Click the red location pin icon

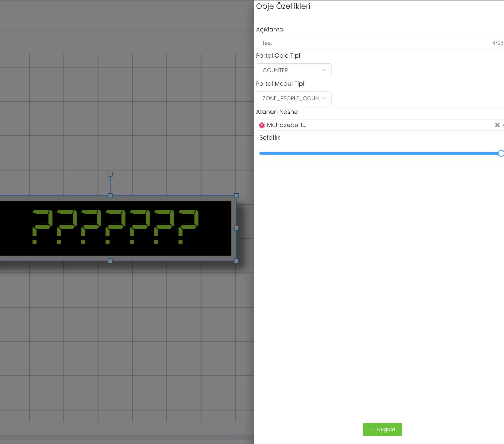click(x=262, y=125)
